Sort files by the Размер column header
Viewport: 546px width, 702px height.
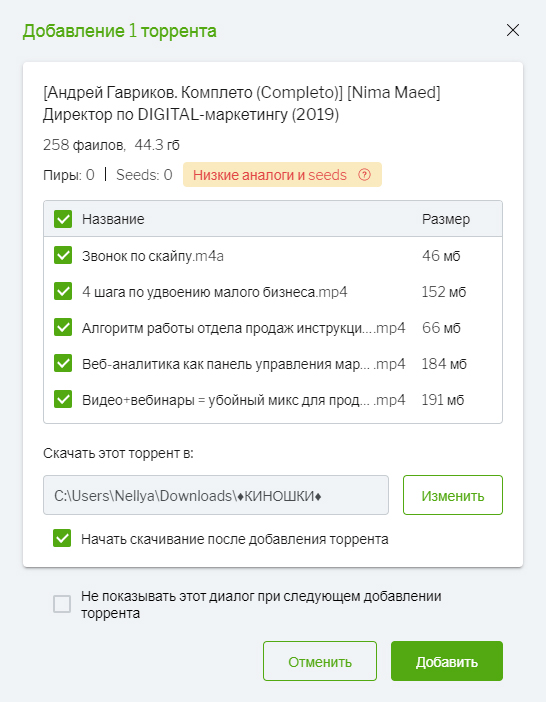[x=446, y=219]
